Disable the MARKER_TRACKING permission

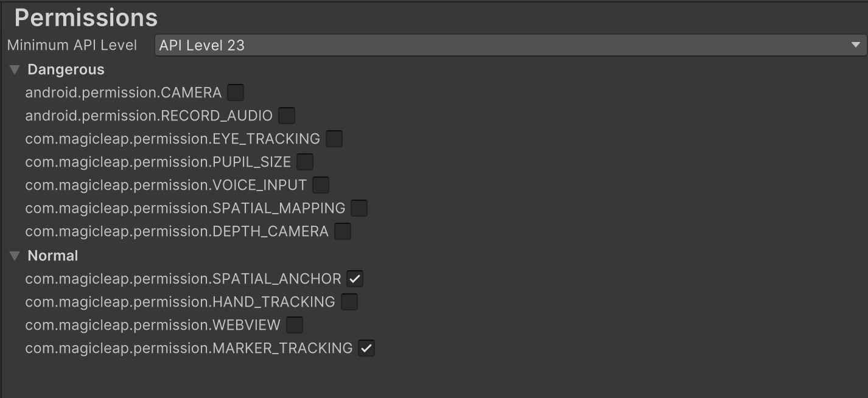click(x=366, y=347)
